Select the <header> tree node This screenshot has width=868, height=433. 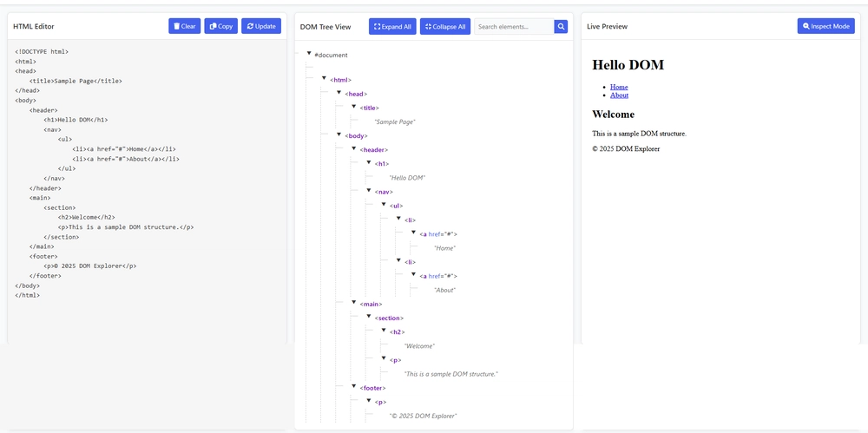click(373, 149)
